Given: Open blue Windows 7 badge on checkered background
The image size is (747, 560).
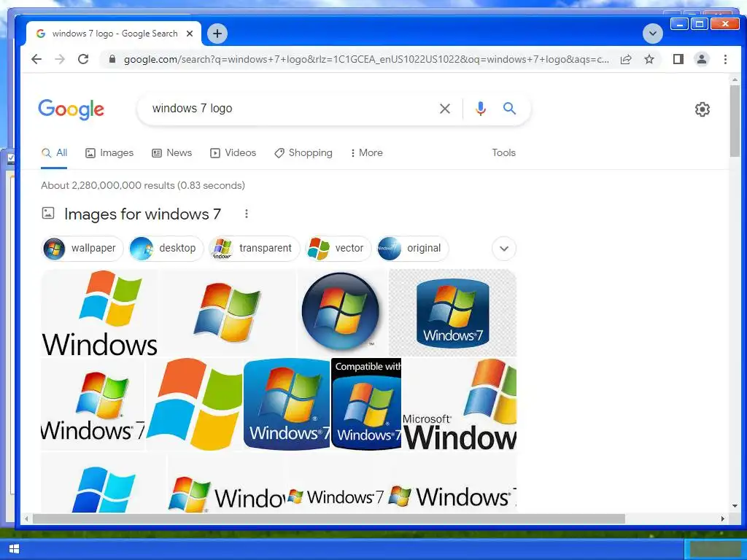Looking at the screenshot, I should click(452, 313).
